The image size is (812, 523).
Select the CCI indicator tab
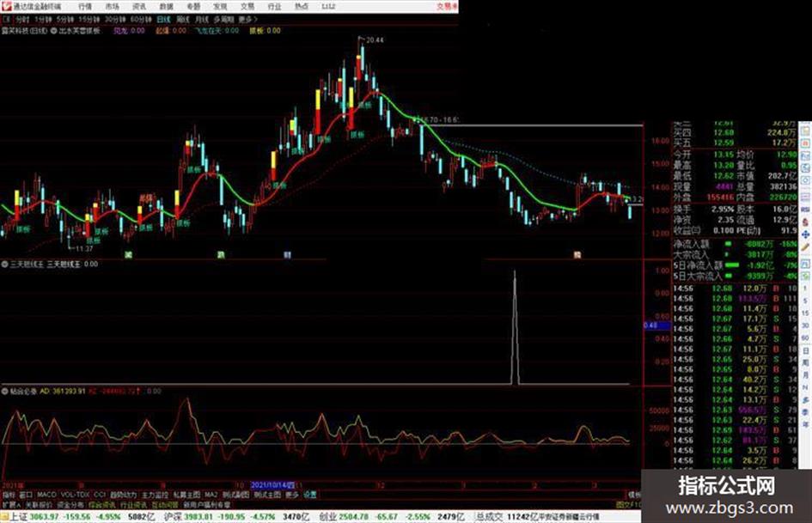click(x=100, y=495)
